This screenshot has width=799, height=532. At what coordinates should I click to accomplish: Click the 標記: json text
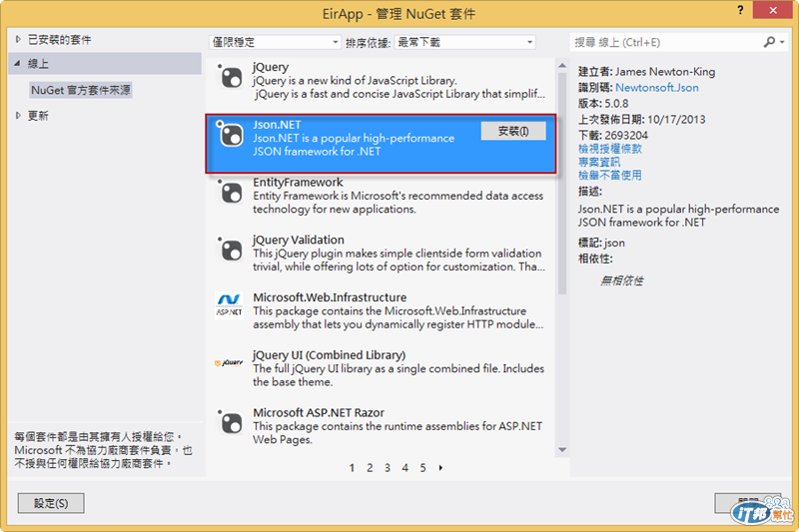601,243
